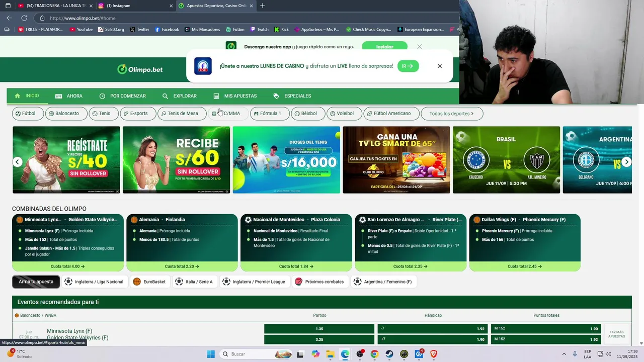This screenshot has width=644, height=362.
Task: Filter by Voleibol chip
Action: click(344, 114)
